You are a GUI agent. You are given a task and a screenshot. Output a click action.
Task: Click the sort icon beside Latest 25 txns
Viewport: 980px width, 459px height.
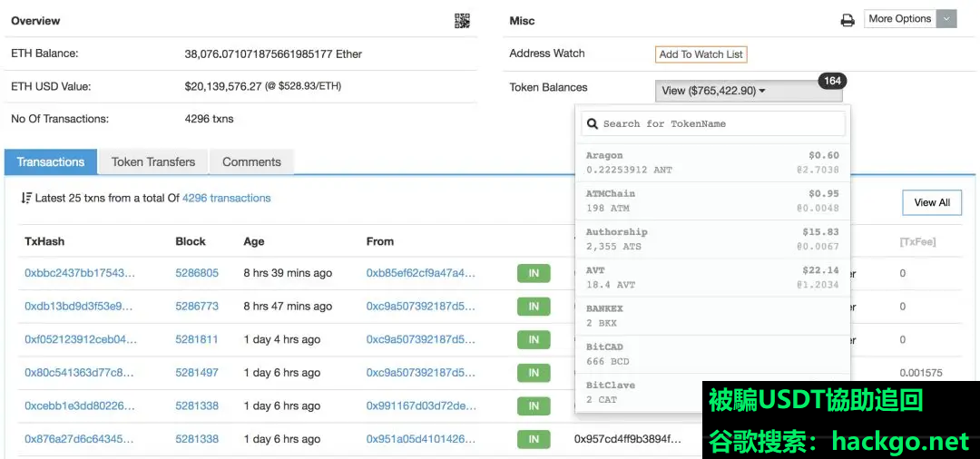click(x=26, y=198)
